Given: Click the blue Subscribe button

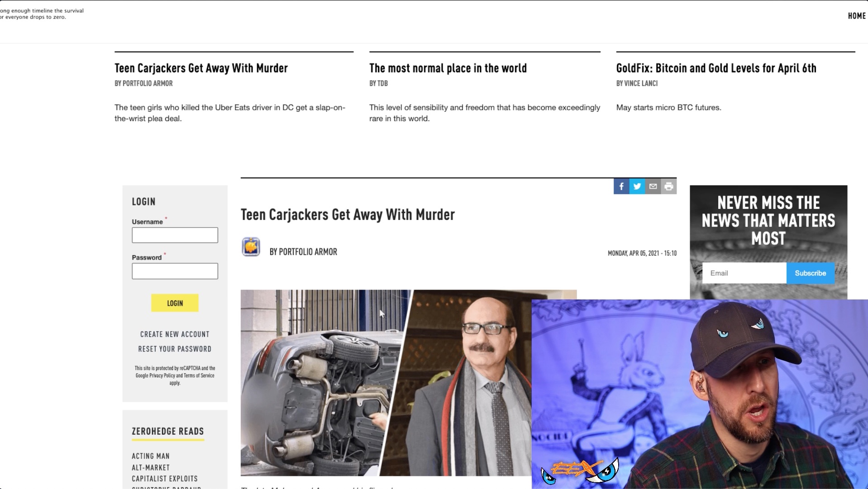Looking at the screenshot, I should pos(810,273).
